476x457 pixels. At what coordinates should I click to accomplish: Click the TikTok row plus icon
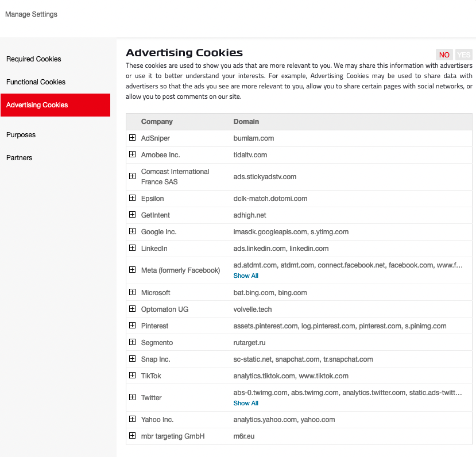pos(132,375)
